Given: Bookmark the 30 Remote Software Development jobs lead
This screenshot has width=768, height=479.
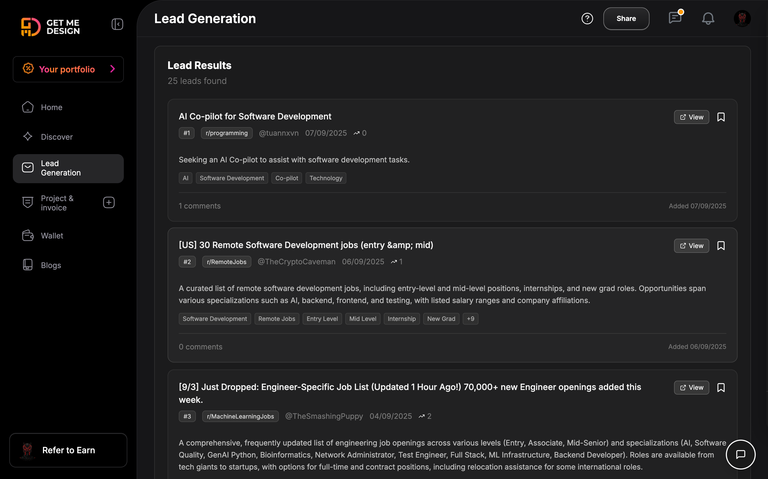Looking at the screenshot, I should [x=721, y=246].
